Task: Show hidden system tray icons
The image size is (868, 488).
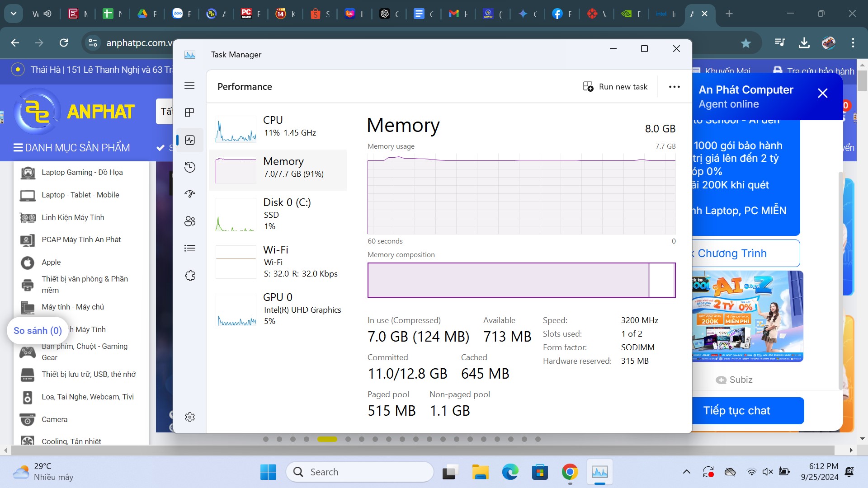Action: point(687,472)
